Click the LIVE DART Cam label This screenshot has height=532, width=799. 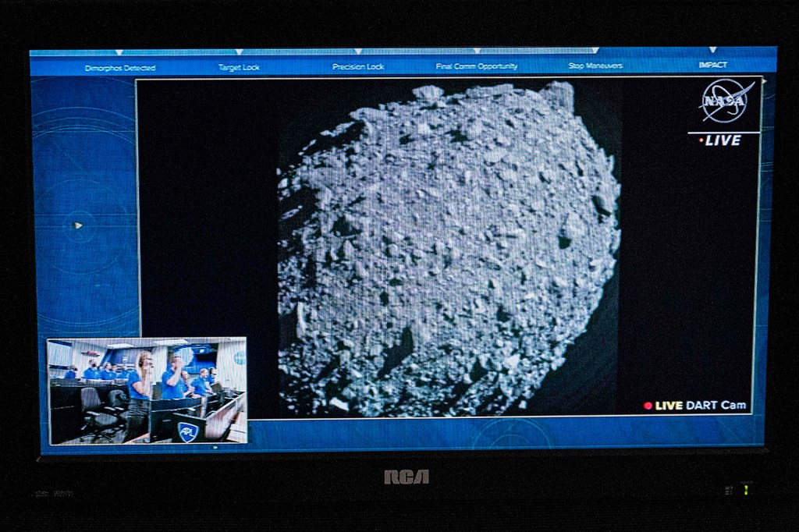[700, 406]
